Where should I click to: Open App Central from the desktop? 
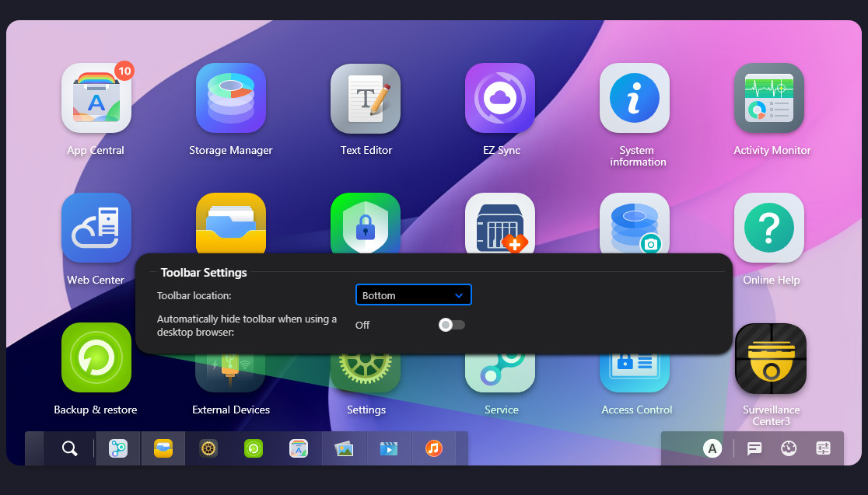[96, 98]
